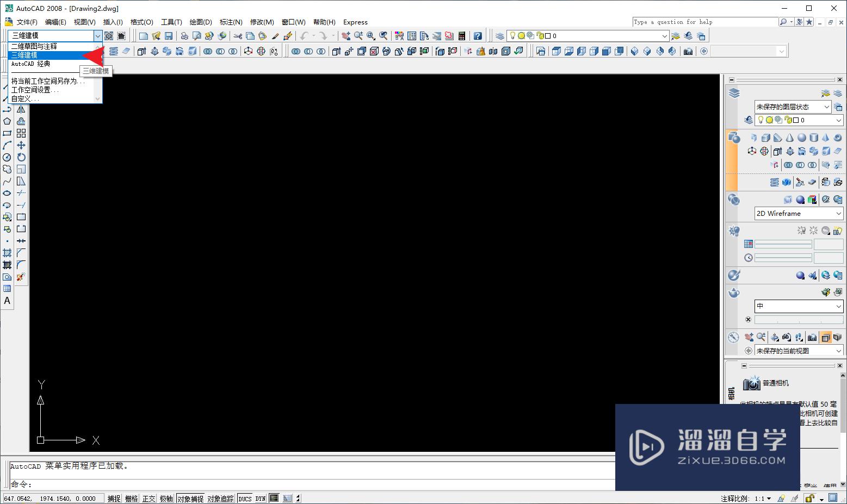Select the Multiline Text A tool
847x504 pixels.
[x=7, y=301]
